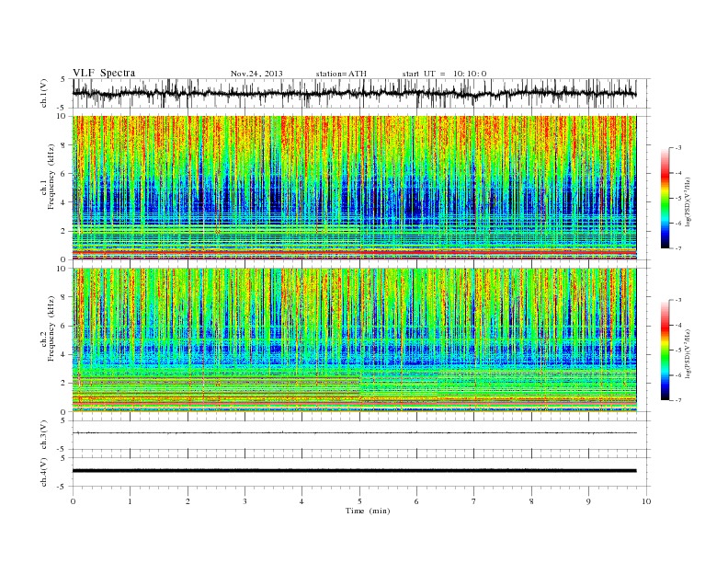Select the date text "Nov.24, 2013"
This screenshot has width=728, height=563.
(256, 74)
